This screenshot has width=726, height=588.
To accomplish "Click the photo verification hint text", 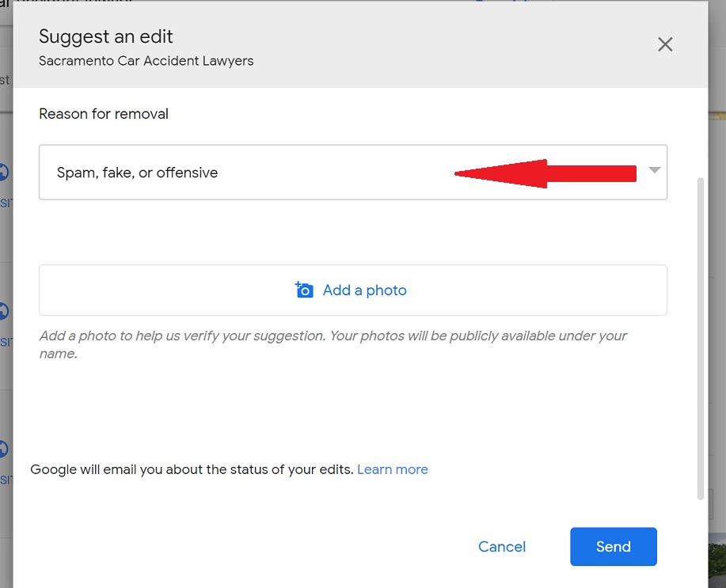I will [333, 344].
